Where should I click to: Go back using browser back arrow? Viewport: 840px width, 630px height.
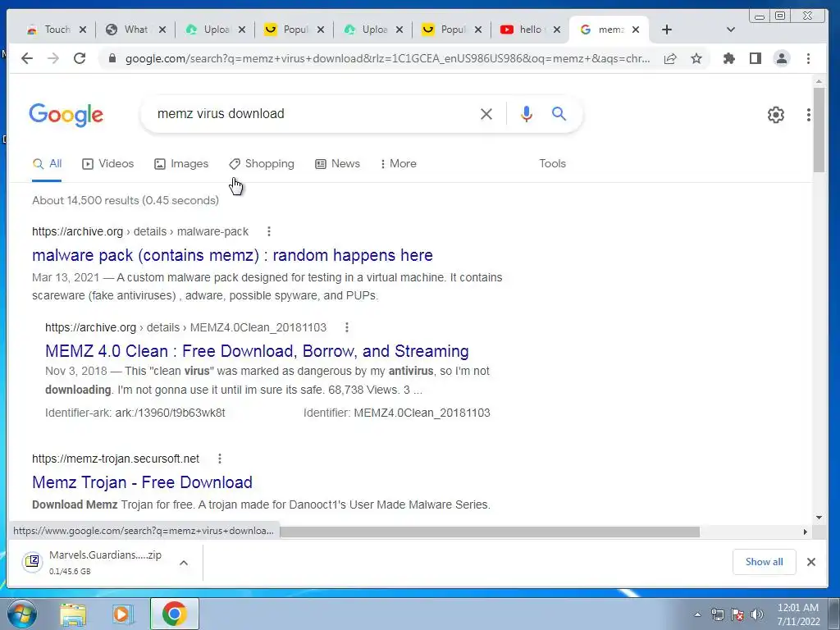pyautogui.click(x=27, y=58)
